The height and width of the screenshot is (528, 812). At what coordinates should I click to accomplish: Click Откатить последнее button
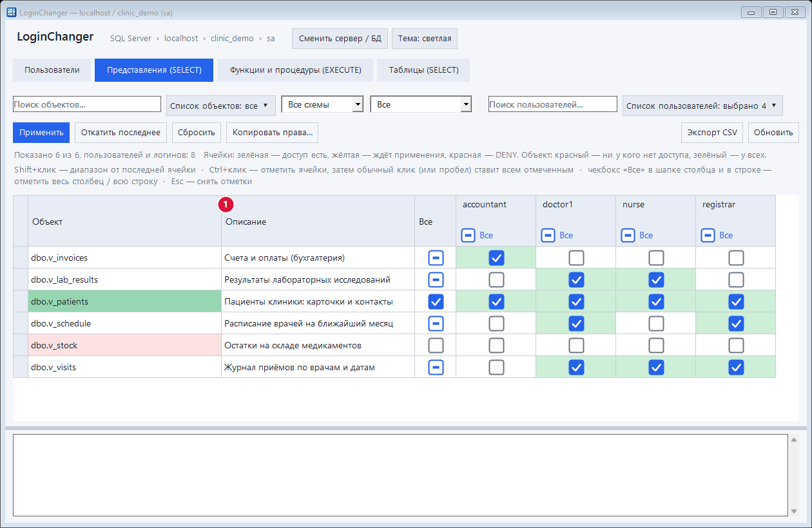[121, 133]
